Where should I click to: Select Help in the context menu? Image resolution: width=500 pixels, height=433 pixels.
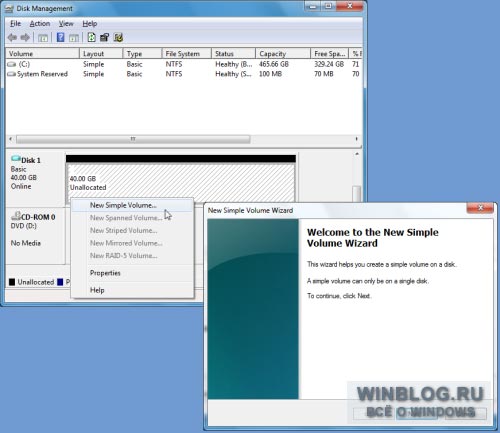point(132,290)
